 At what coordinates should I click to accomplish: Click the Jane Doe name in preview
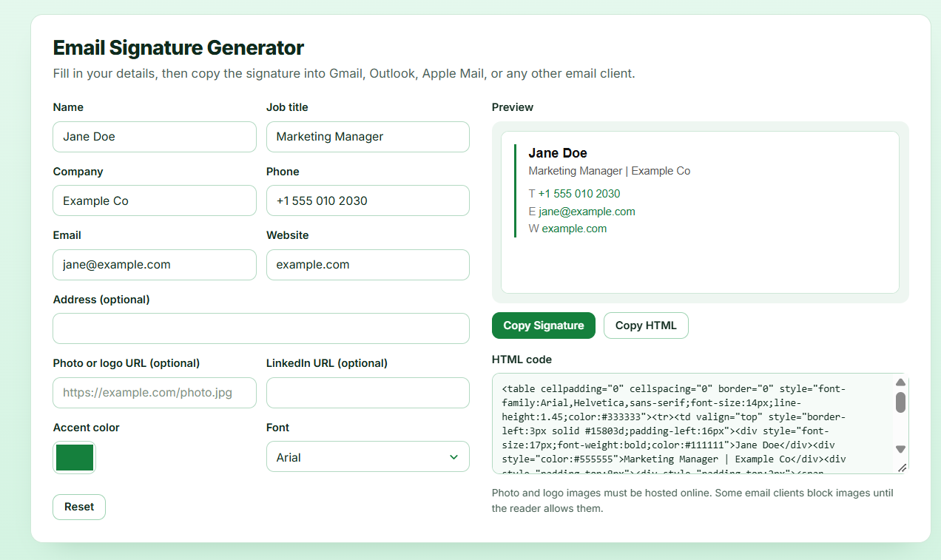coord(558,153)
